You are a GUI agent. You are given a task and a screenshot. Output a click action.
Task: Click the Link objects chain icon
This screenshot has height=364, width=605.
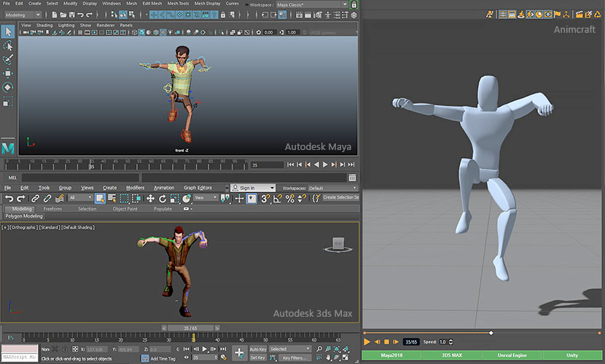point(35,198)
